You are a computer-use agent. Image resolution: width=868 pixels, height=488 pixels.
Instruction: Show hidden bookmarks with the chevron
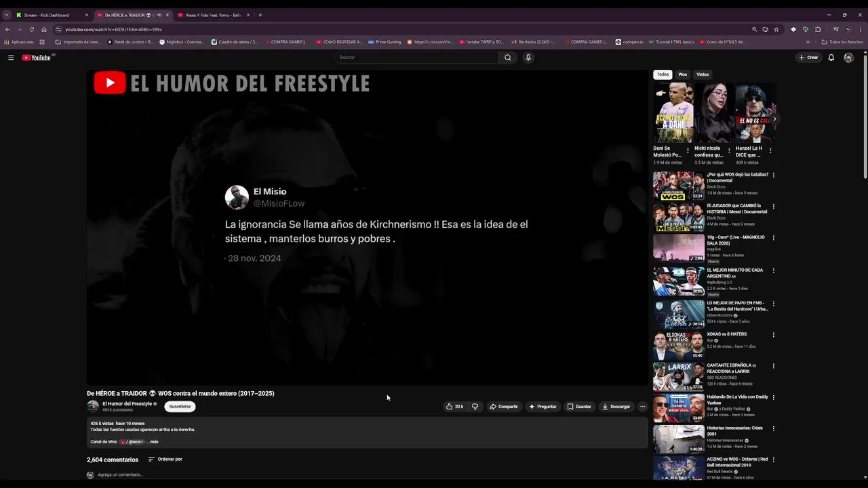pyautogui.click(x=808, y=42)
